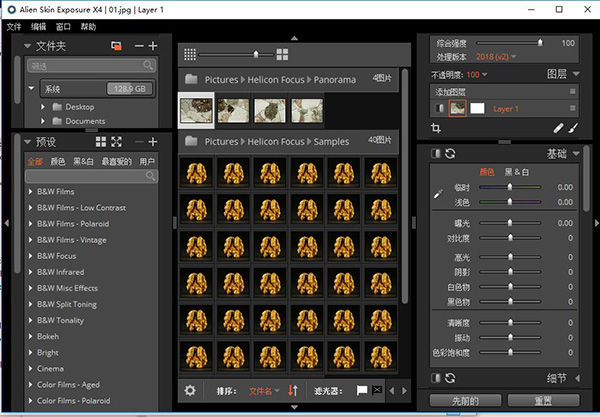Toggle the 基础 panel on/off switch
This screenshot has width=600, height=417.
(436, 154)
